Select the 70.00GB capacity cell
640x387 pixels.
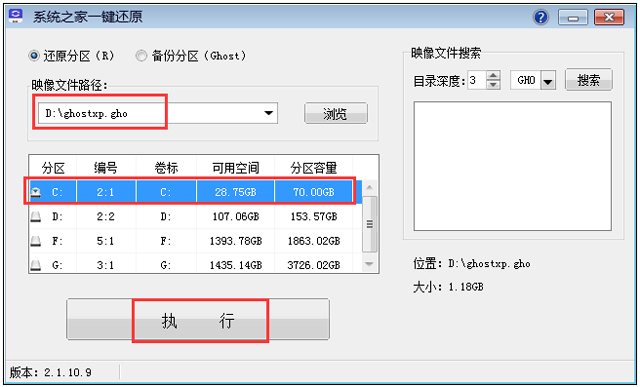(x=313, y=192)
